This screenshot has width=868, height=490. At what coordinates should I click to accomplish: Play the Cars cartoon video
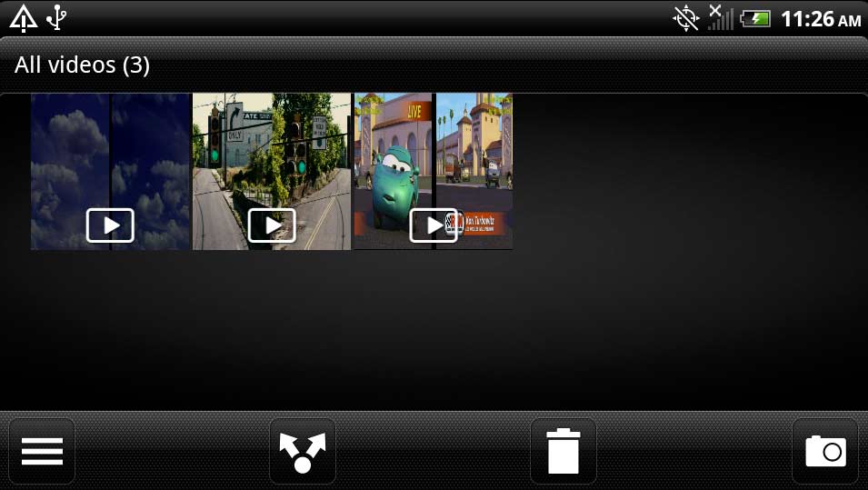tap(434, 225)
